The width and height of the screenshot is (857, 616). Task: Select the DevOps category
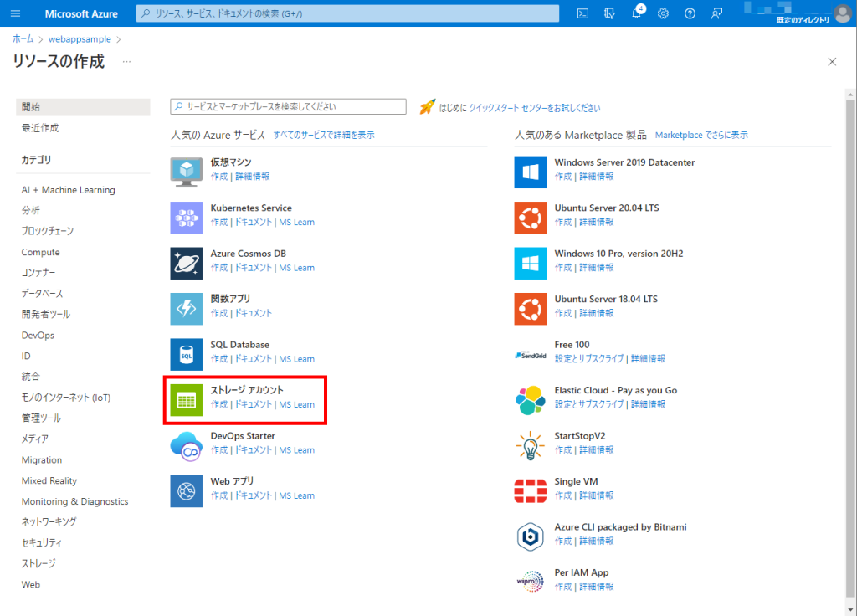(x=38, y=335)
